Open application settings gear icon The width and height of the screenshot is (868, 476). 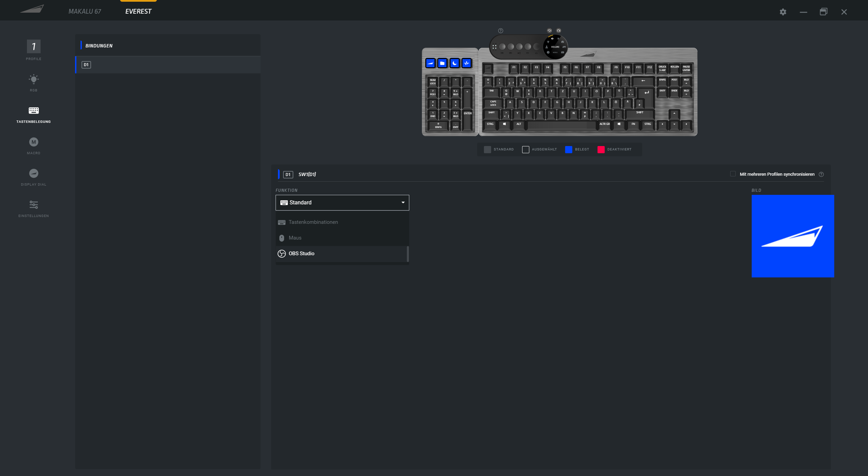[x=783, y=12]
